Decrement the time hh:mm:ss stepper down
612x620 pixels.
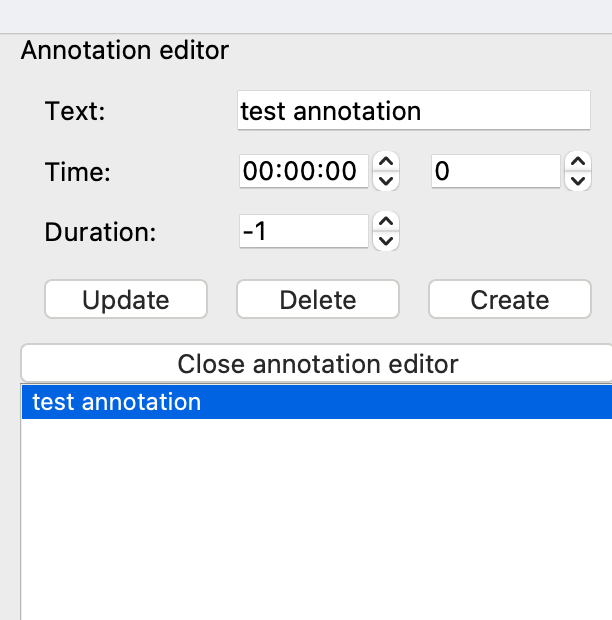[x=386, y=181]
